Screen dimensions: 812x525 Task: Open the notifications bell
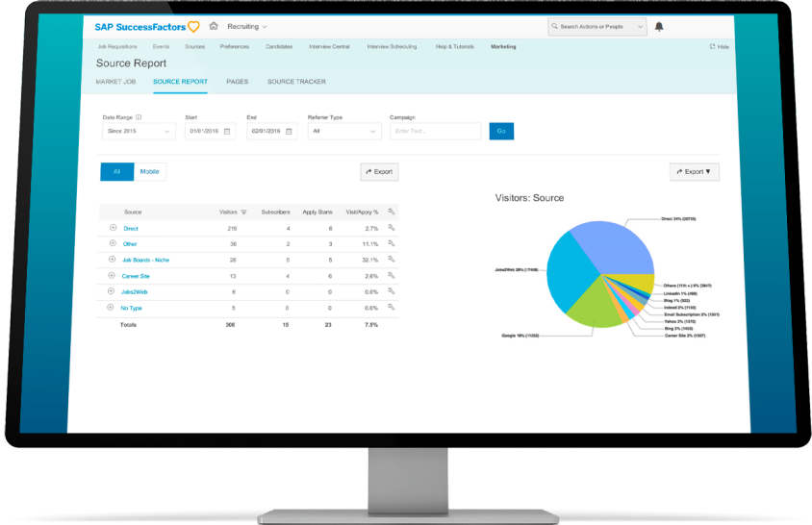coord(659,27)
